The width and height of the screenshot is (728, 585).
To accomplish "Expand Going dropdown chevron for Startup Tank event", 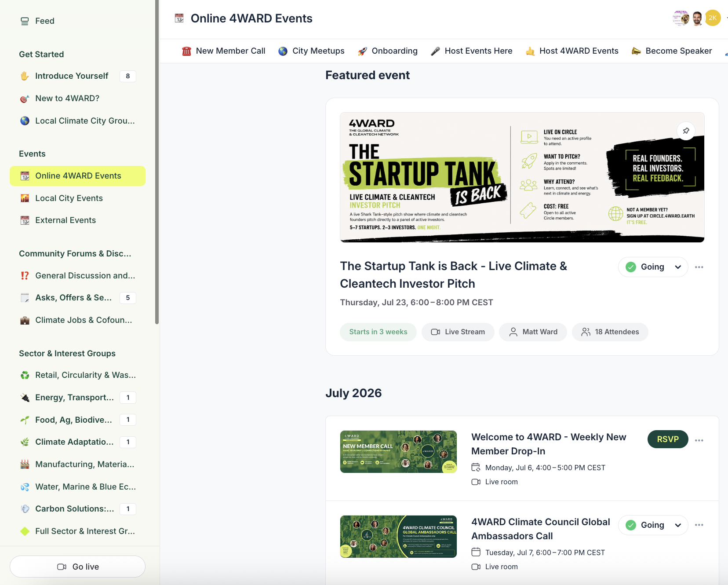I will 678,267.
